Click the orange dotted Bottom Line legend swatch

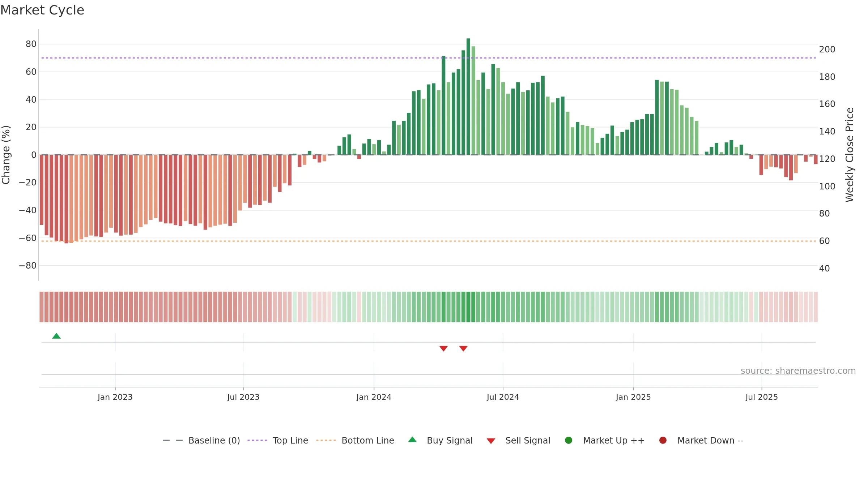(326, 440)
